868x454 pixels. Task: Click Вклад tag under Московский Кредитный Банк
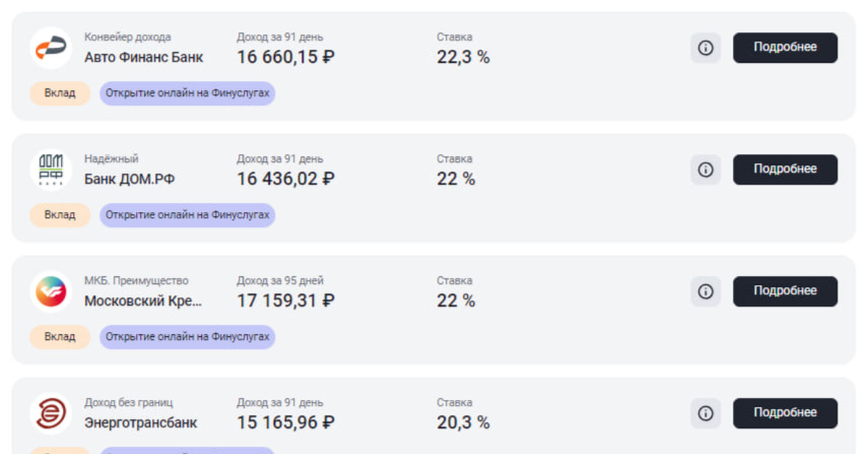pyautogui.click(x=60, y=337)
